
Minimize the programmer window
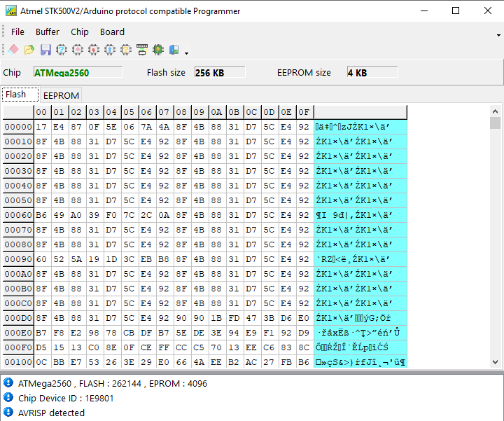coord(424,11)
